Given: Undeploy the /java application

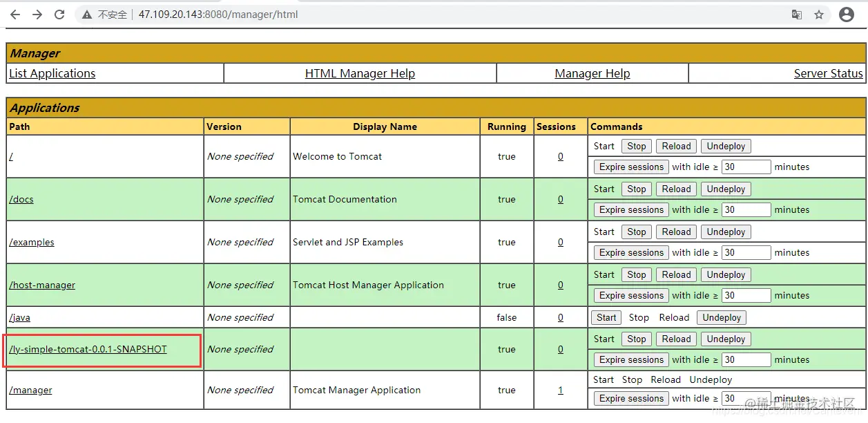Looking at the screenshot, I should [x=722, y=318].
